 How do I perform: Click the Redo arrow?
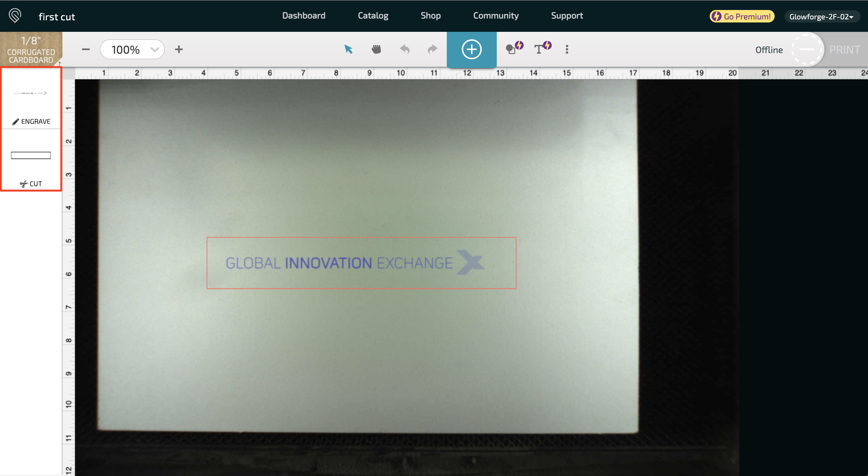(432, 50)
